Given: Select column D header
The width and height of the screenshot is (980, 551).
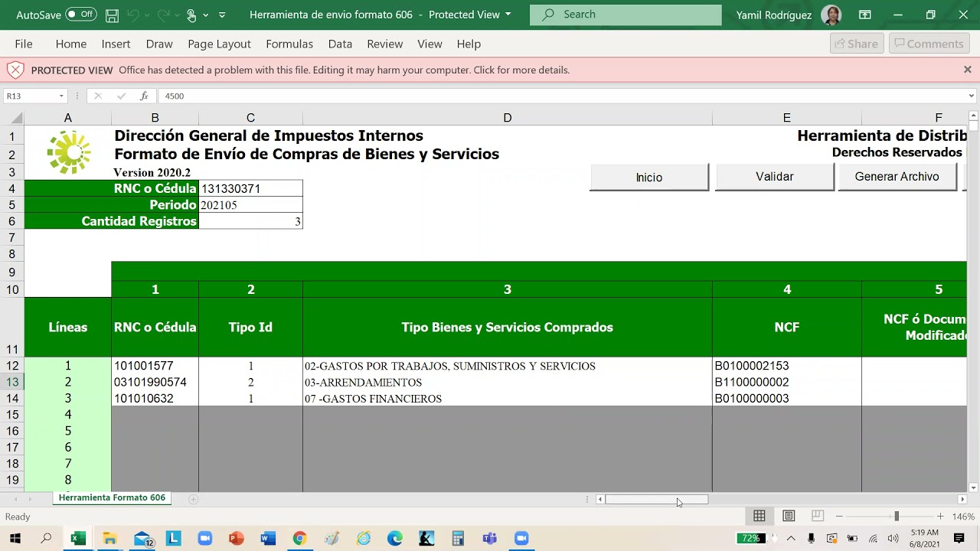Looking at the screenshot, I should click(x=508, y=118).
